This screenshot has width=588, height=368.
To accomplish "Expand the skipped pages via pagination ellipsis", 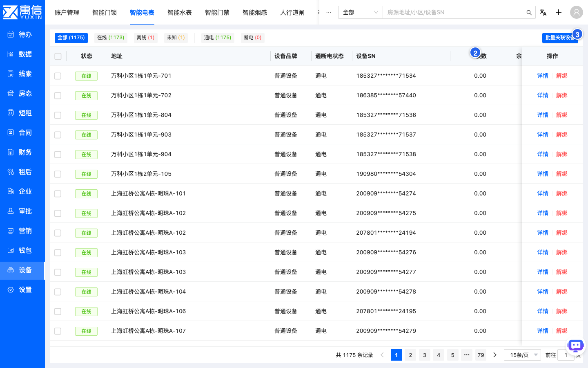I will [x=467, y=355].
